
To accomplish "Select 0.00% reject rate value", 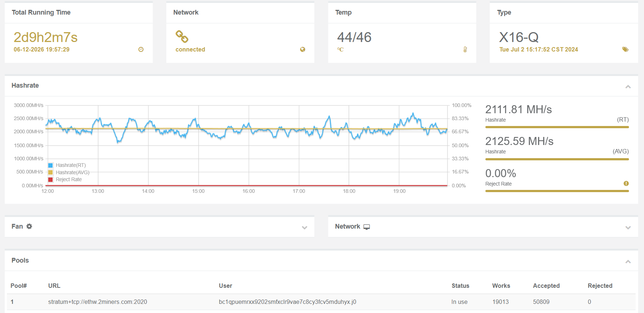I will (x=501, y=173).
